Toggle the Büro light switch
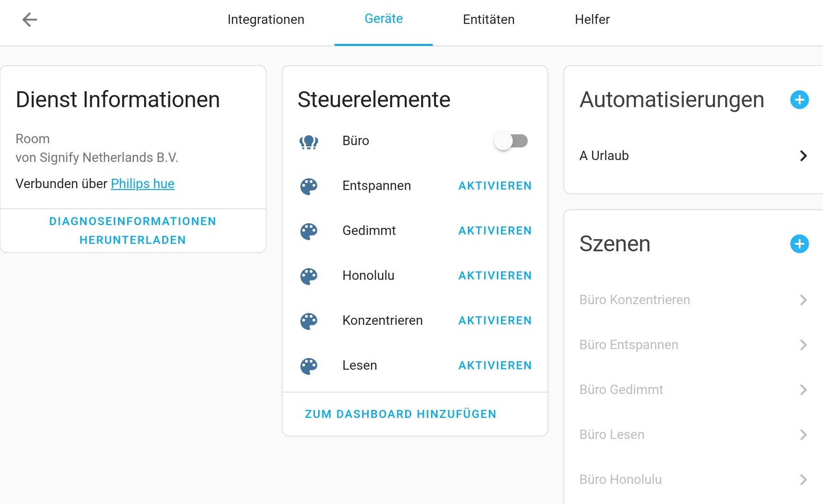Screen dimensions: 823x504 (511, 141)
